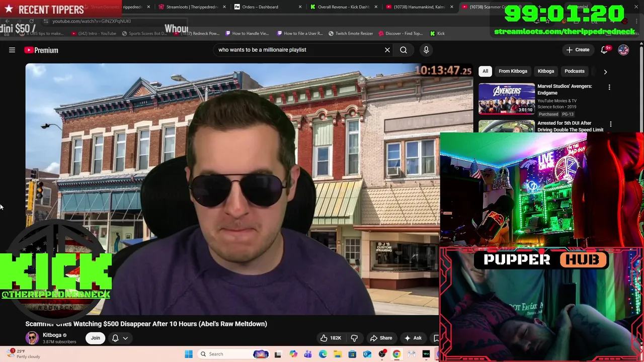
Task: Open Sports Scores Bot bookmark
Action: point(144,33)
